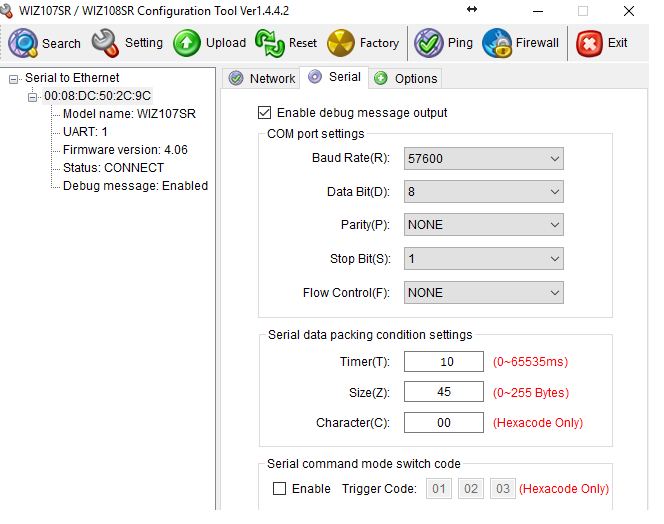Open the Baud Rate dropdown
Screen dimensions: 664x524
click(484, 158)
